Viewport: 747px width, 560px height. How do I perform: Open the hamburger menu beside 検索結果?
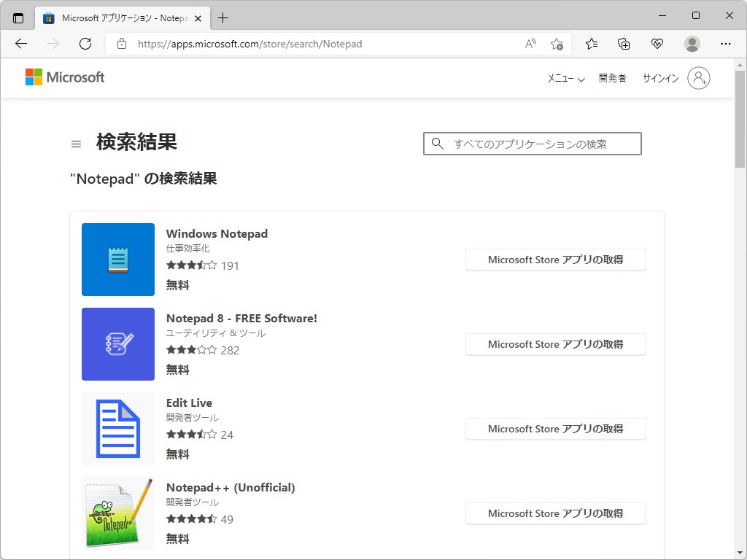pos(76,144)
